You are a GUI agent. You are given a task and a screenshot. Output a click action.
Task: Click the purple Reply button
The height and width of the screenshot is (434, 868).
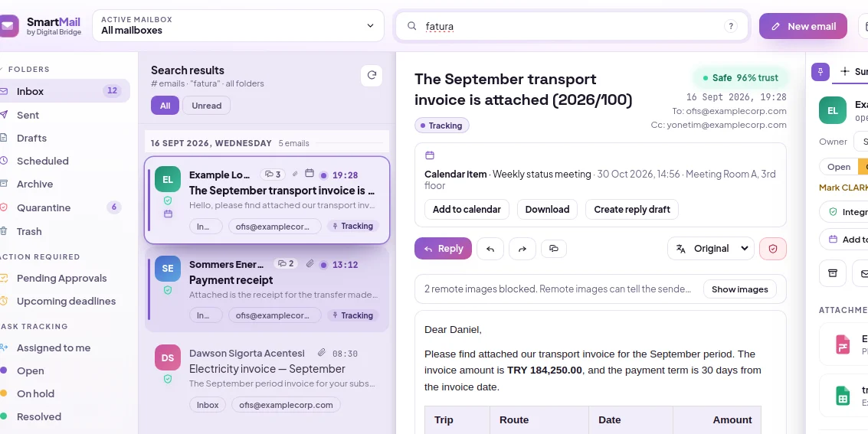(x=443, y=249)
